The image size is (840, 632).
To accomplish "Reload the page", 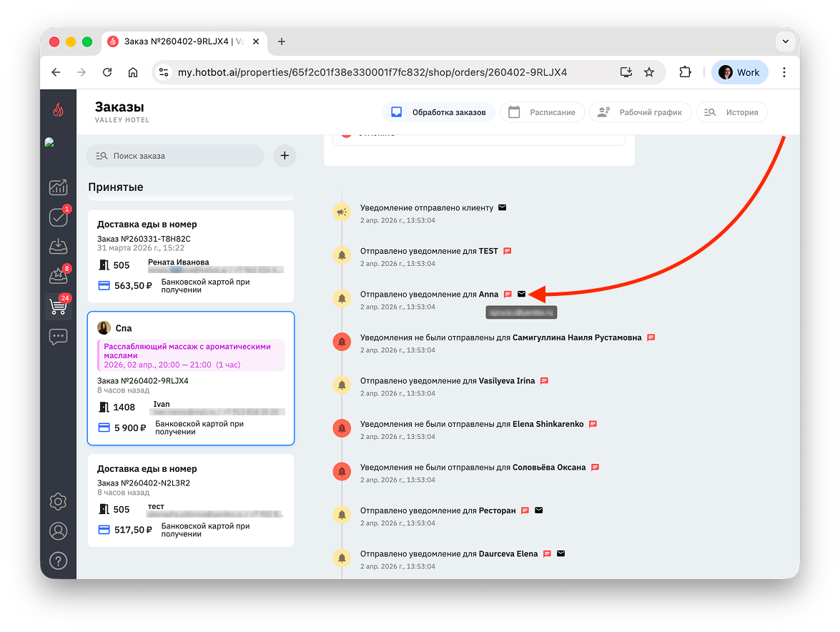I will (x=107, y=72).
